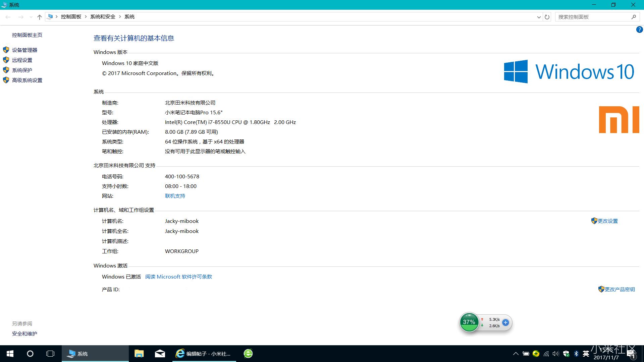Click the blue plus on speed widget

(505, 322)
